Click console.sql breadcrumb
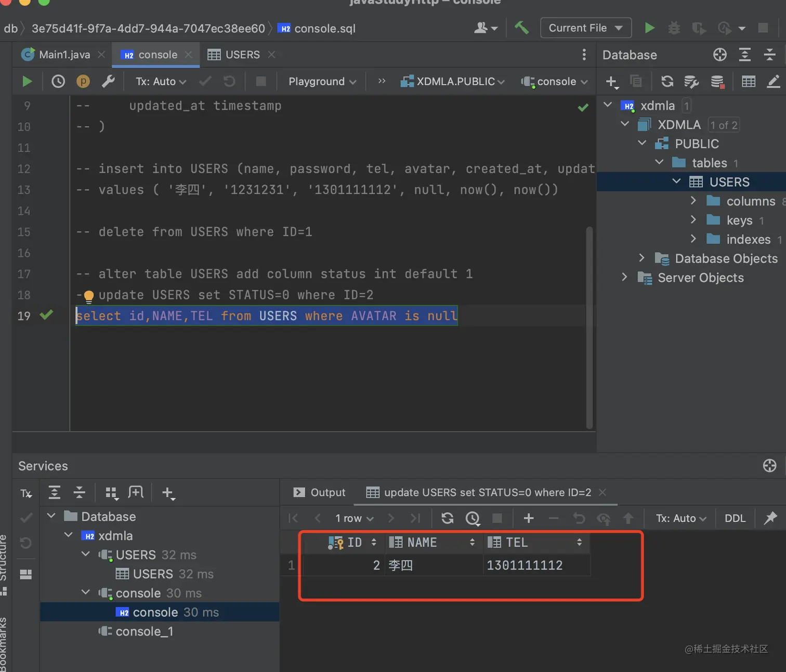This screenshot has width=786, height=672. coord(317,29)
